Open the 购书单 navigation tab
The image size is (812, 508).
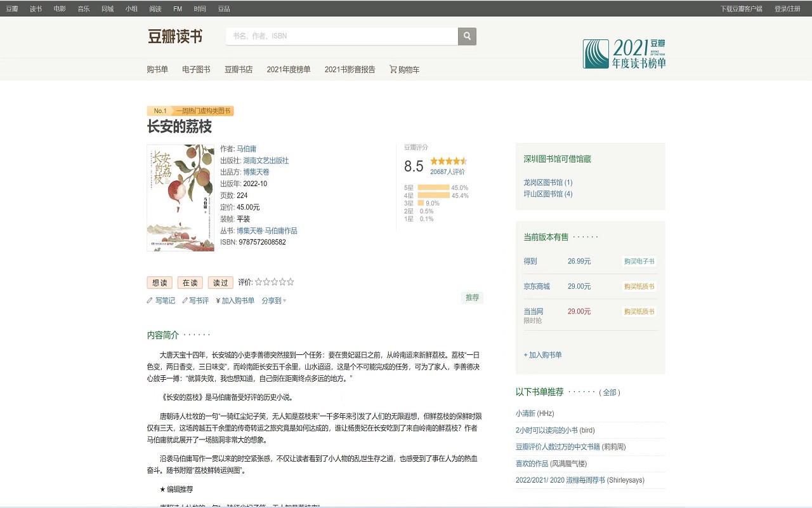click(157, 69)
